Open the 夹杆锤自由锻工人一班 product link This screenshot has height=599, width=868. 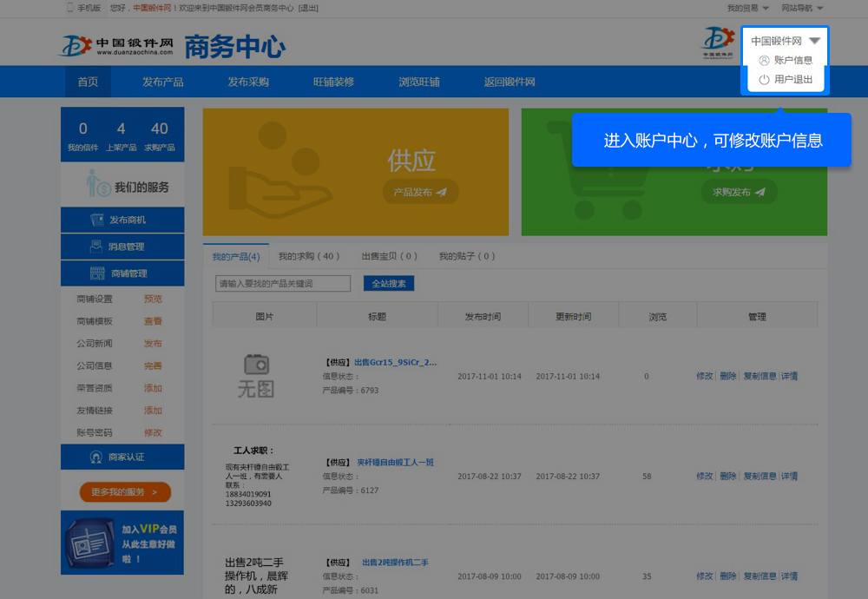[395, 463]
